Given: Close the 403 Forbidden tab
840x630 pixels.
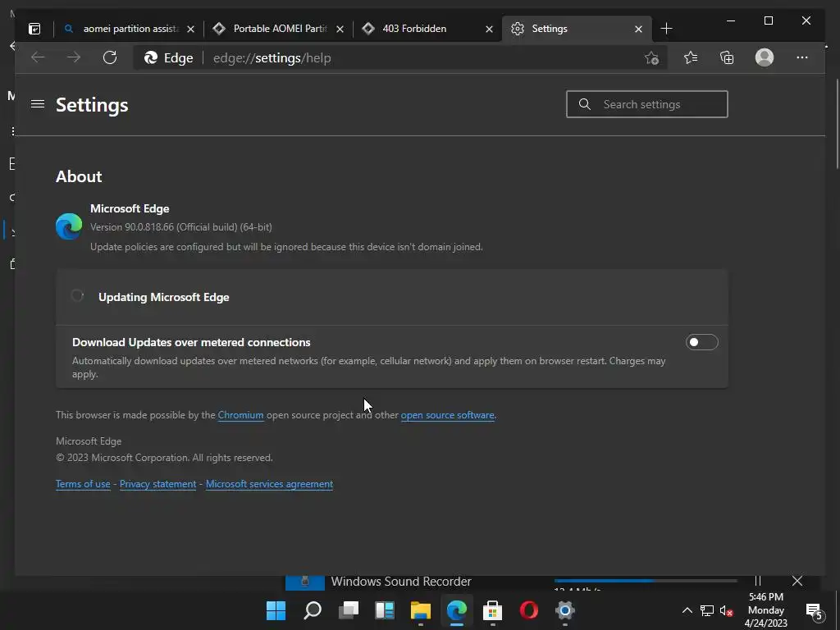Looking at the screenshot, I should [x=489, y=29].
